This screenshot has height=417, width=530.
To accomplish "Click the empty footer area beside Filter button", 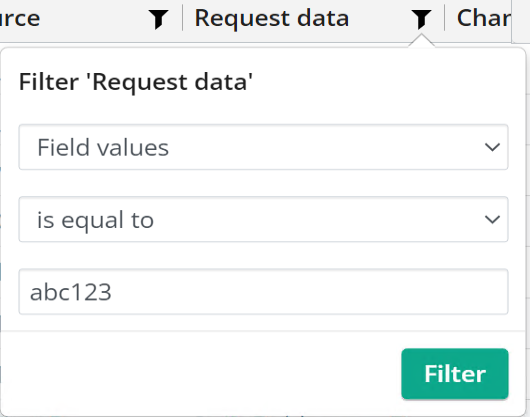I will (x=201, y=374).
